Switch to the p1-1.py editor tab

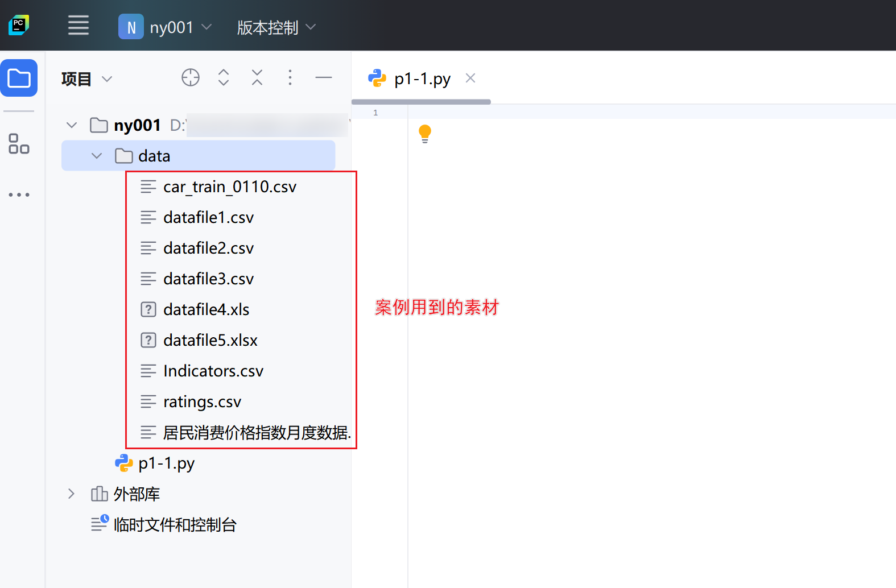coord(422,78)
